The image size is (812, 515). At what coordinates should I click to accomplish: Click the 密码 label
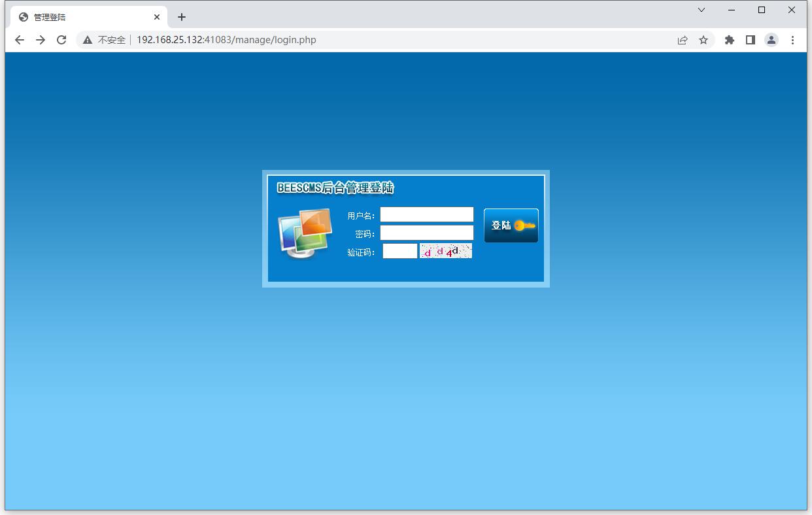(x=365, y=234)
